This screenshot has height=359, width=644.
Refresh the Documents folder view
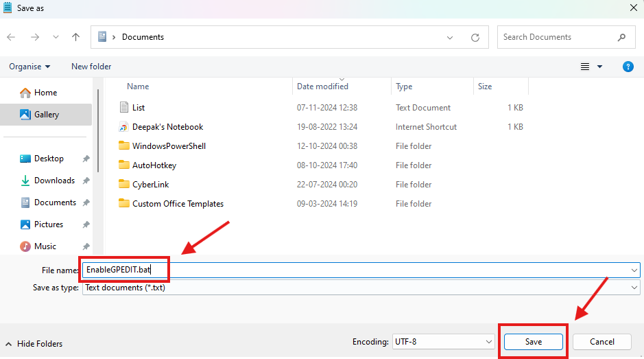tap(475, 38)
